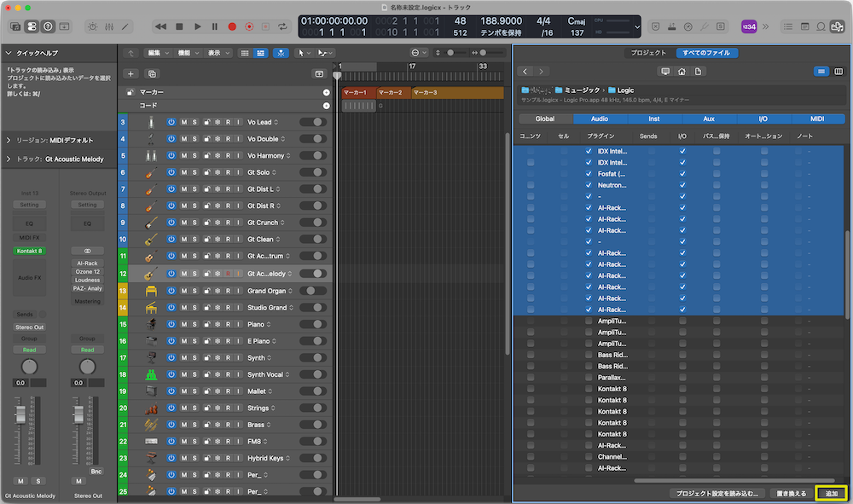
Task: Open Vo Double track name dropdown
Action: (x=283, y=139)
